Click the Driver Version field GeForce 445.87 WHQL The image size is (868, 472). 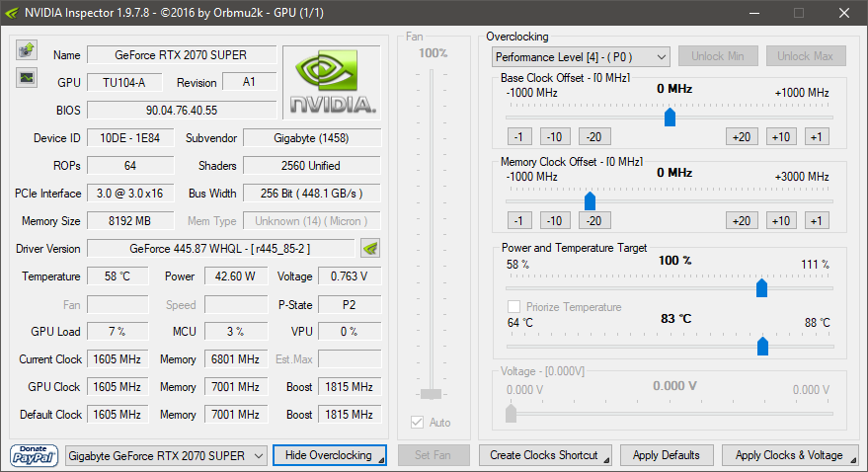[x=221, y=249]
